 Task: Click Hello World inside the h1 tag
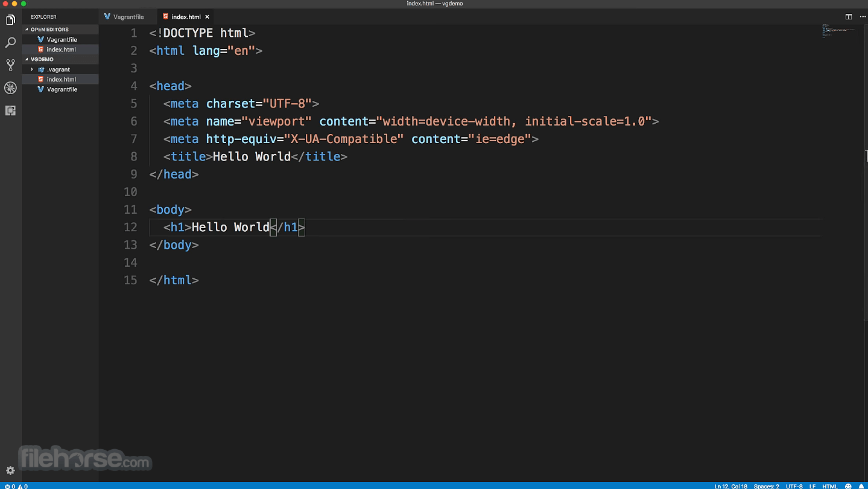click(230, 227)
